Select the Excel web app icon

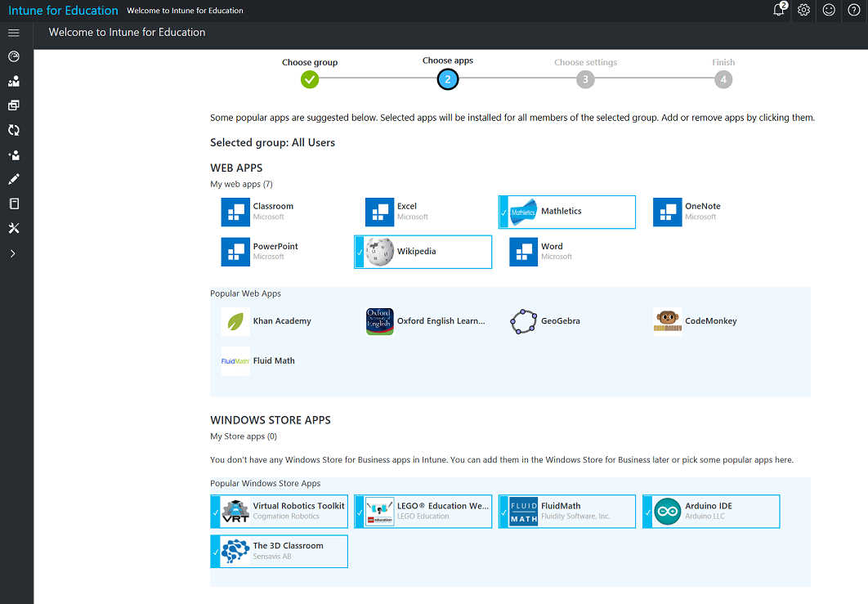[380, 212]
